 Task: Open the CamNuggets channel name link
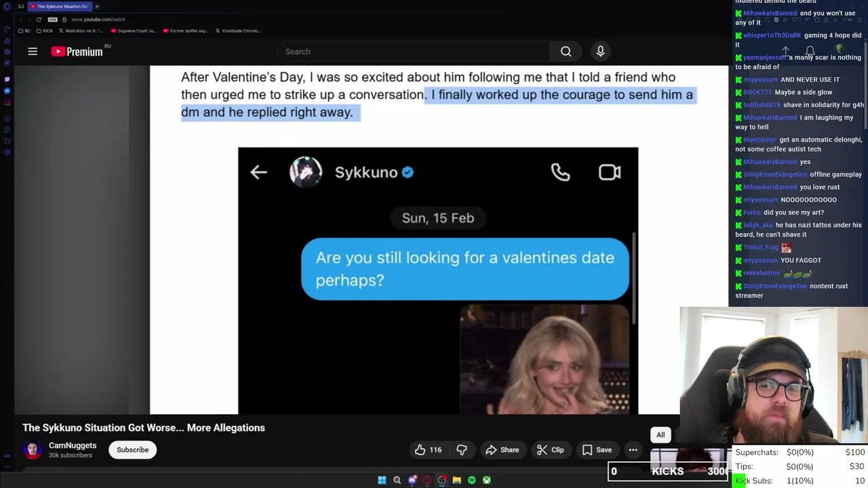point(73,445)
